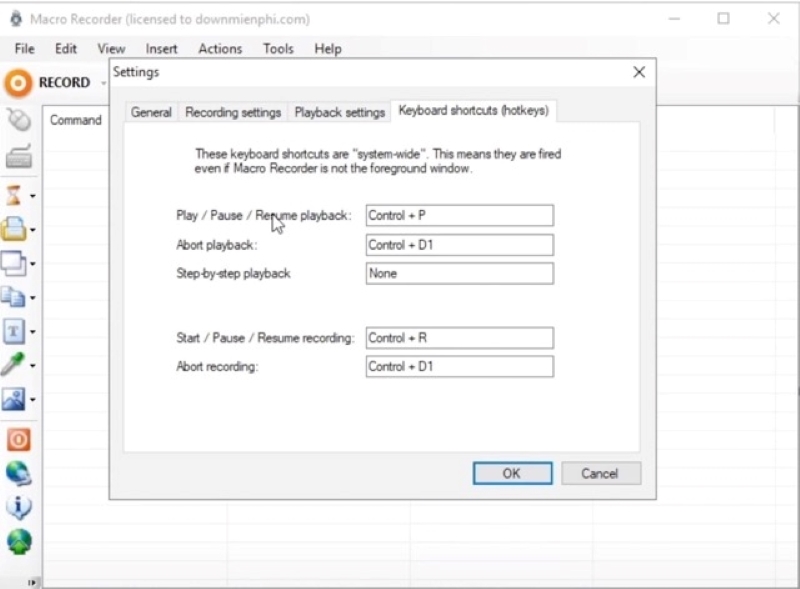The height and width of the screenshot is (589, 800).
Task: Cancel the Settings dialog
Action: 600,473
